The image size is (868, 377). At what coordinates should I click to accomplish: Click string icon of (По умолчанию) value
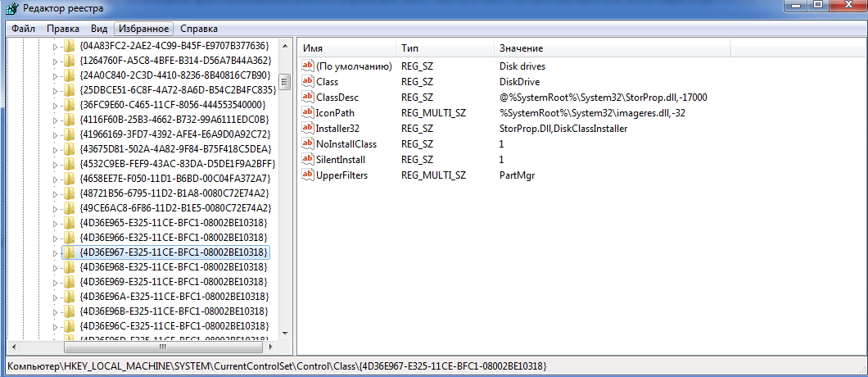tap(307, 66)
